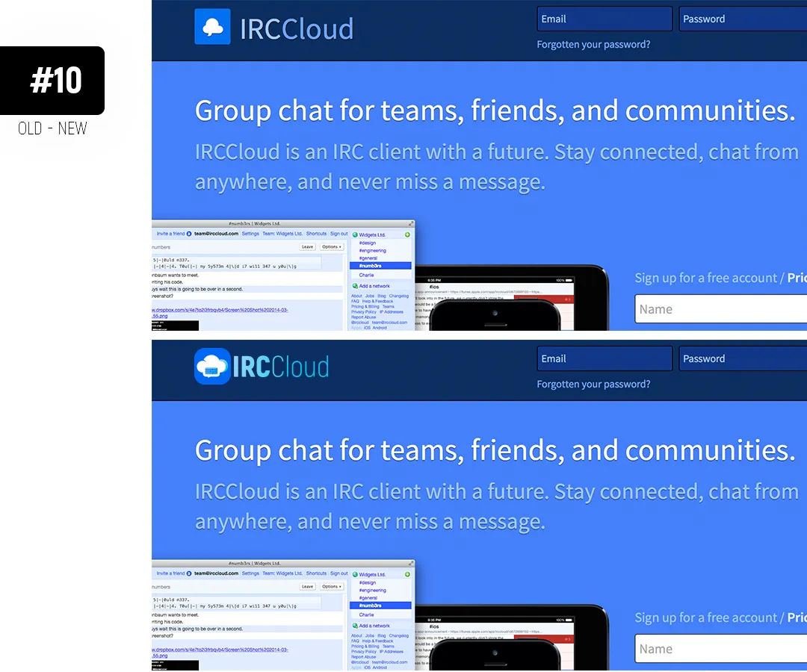Click 'Invite a friend' on old-logo page
Image resolution: width=807 pixels, height=672 pixels.
[x=170, y=234]
